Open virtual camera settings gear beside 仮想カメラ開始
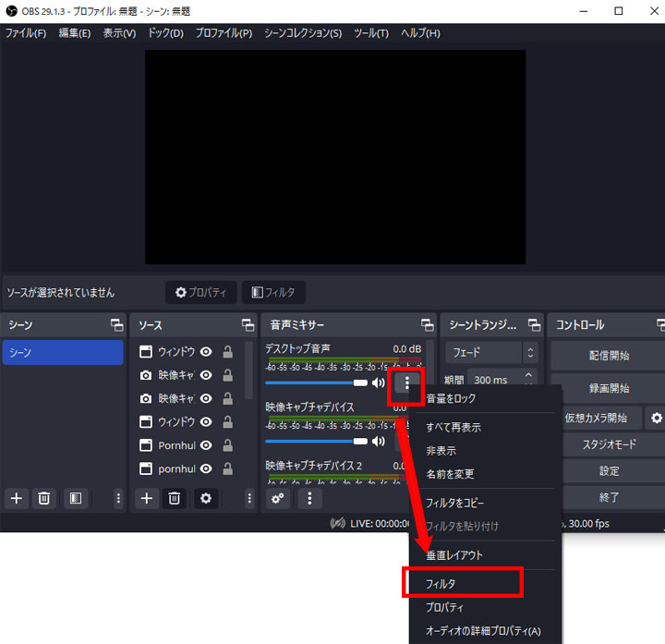665x644 pixels. (x=656, y=418)
